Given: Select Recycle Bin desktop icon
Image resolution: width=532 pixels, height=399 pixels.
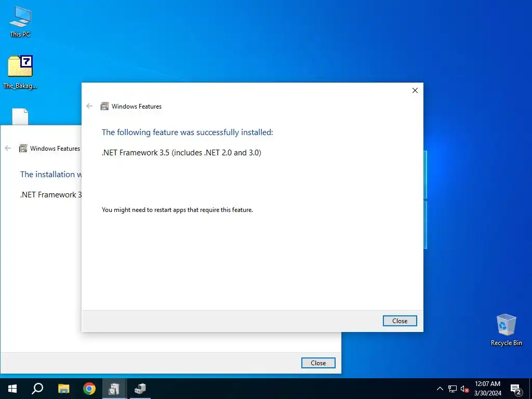Looking at the screenshot, I should [506, 330].
